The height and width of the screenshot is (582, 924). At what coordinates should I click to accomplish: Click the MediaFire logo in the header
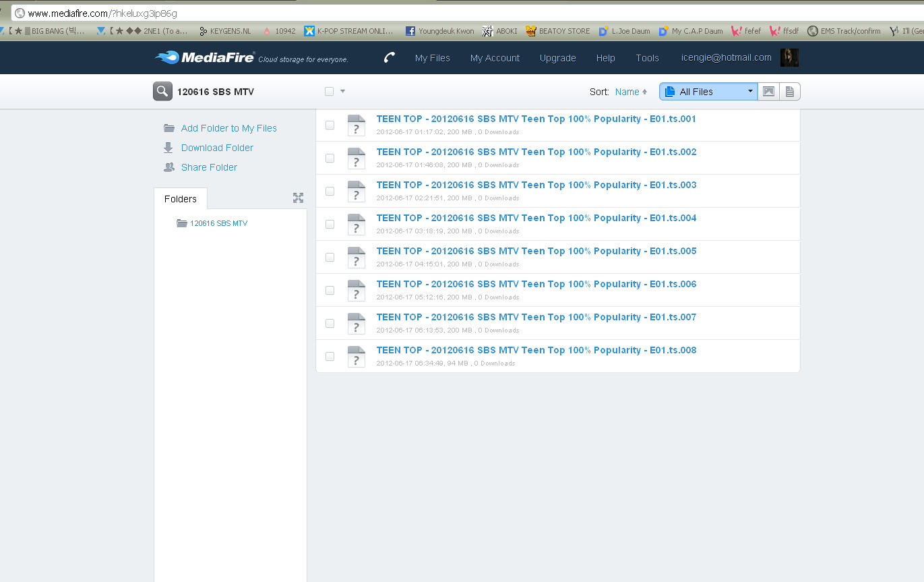tap(204, 57)
